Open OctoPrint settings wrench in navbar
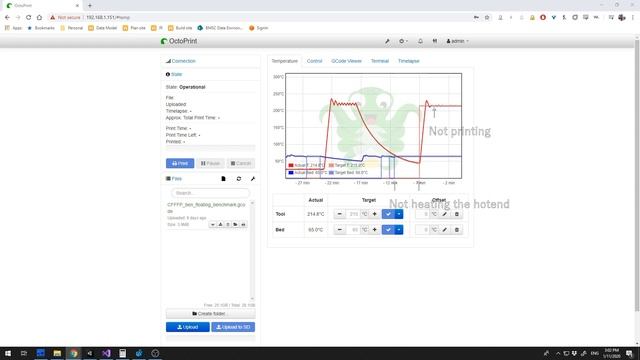This screenshot has height=360, width=640. pyautogui.click(x=387, y=41)
